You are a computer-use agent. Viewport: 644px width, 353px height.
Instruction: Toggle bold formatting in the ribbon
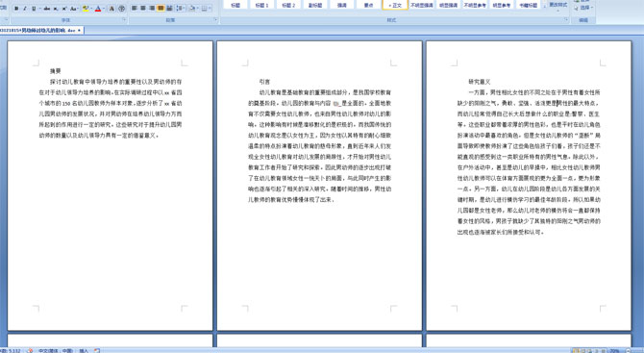(16, 9)
